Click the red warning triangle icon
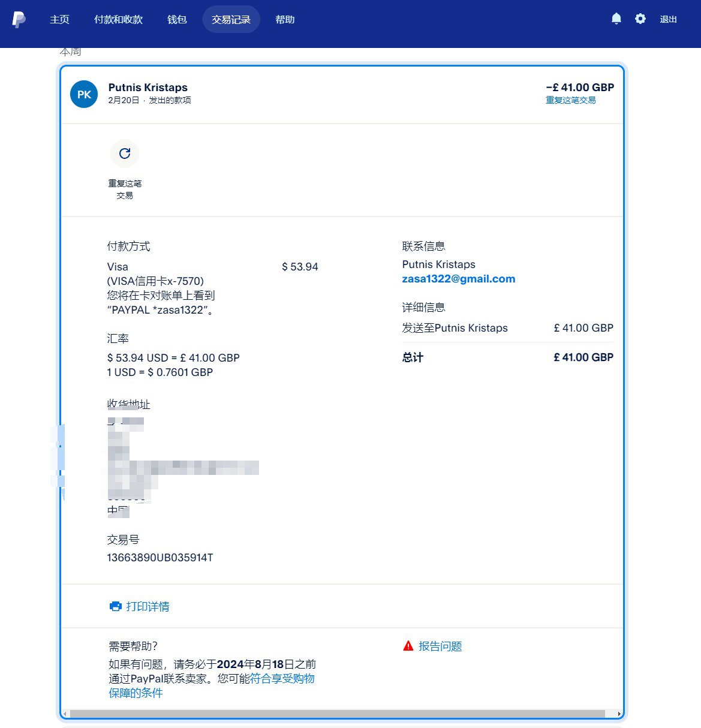 [408, 646]
